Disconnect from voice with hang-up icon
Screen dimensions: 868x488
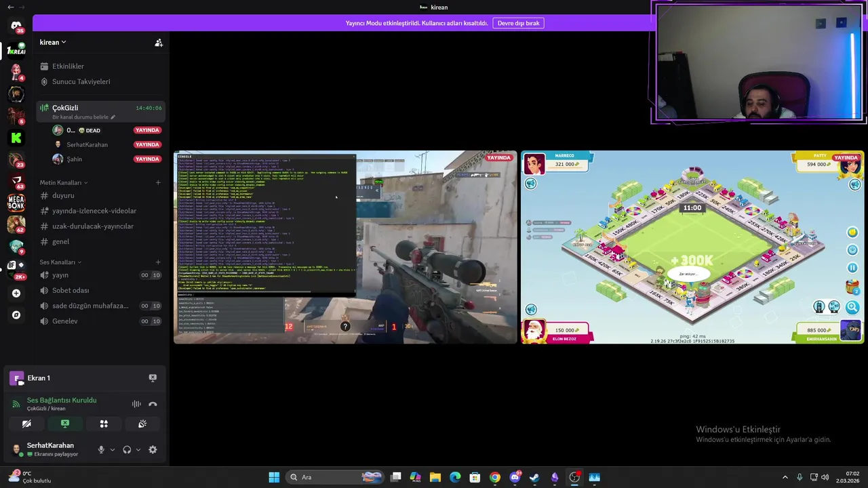pyautogui.click(x=153, y=404)
